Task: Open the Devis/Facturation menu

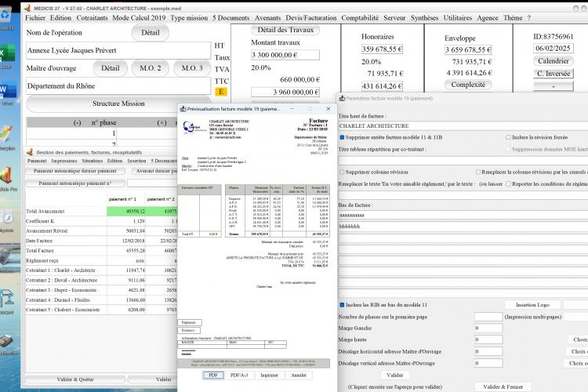Action: click(311, 17)
